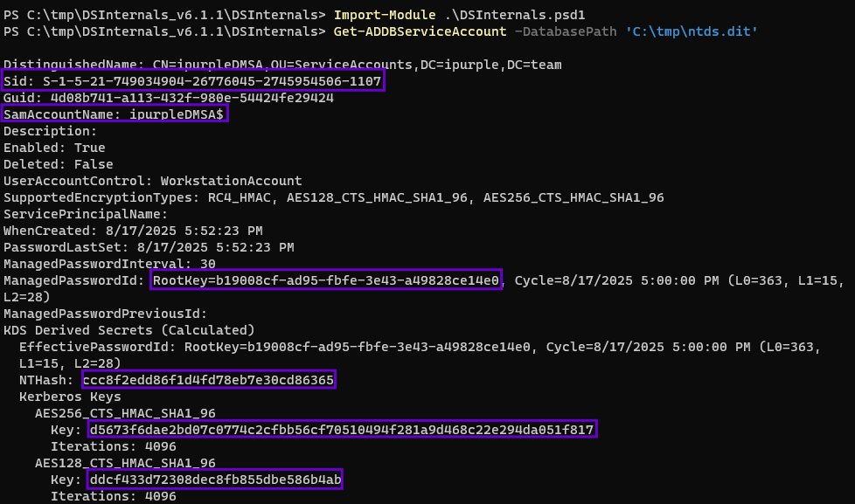Viewport: 855px width, 504px height.
Task: Click the highlighted RootKey value
Action: (x=326, y=280)
